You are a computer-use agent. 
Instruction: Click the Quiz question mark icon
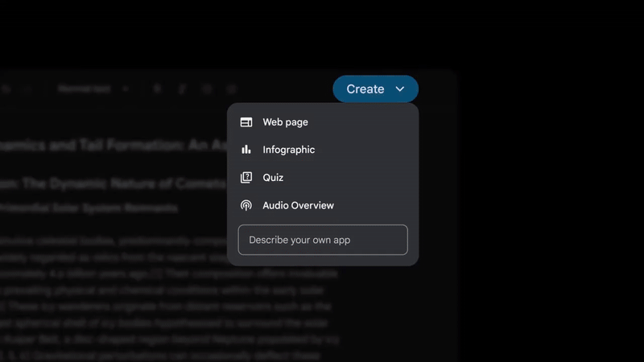pos(246,177)
